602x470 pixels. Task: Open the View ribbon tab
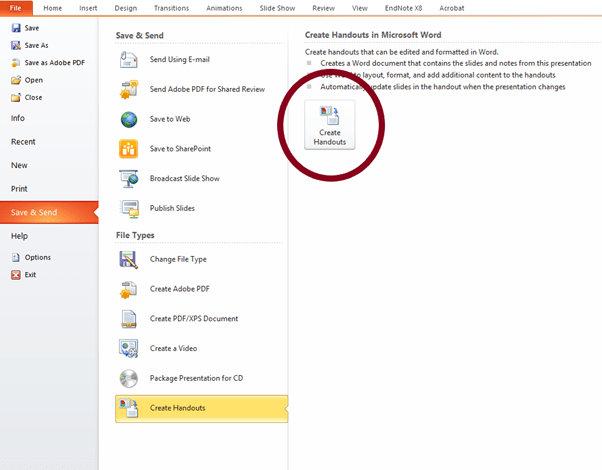point(360,8)
